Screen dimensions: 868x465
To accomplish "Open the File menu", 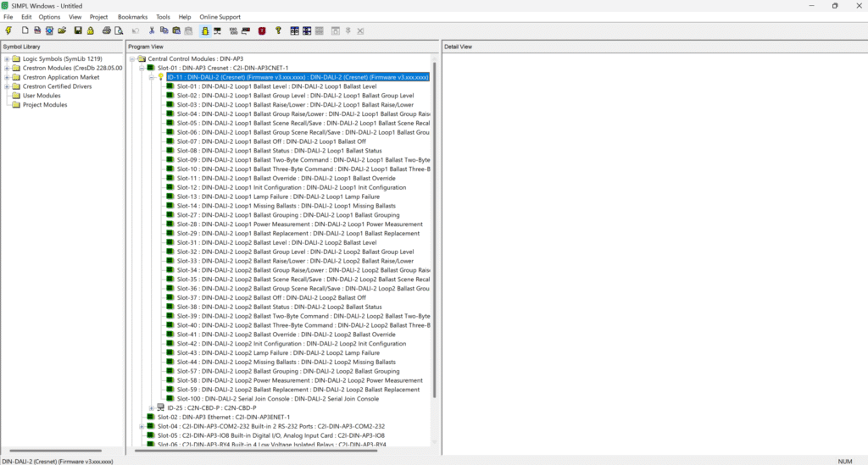I will (8, 17).
